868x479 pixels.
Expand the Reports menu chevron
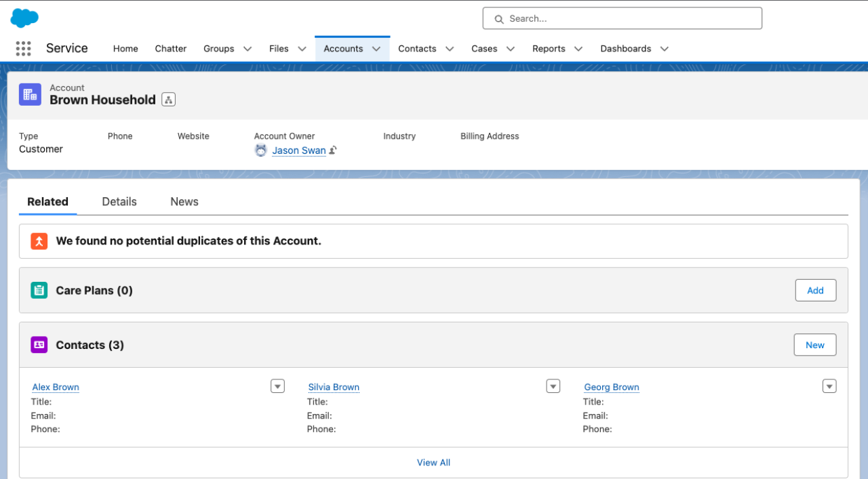pos(578,49)
